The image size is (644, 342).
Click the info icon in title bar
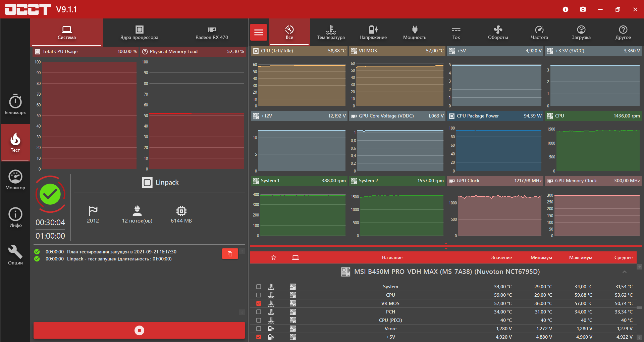tap(566, 9)
